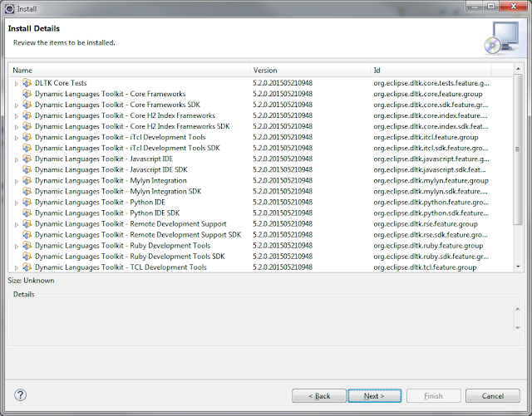This screenshot has width=532, height=416.
Task: Click the Javascript IDE SDK feature icon
Action: pos(27,169)
